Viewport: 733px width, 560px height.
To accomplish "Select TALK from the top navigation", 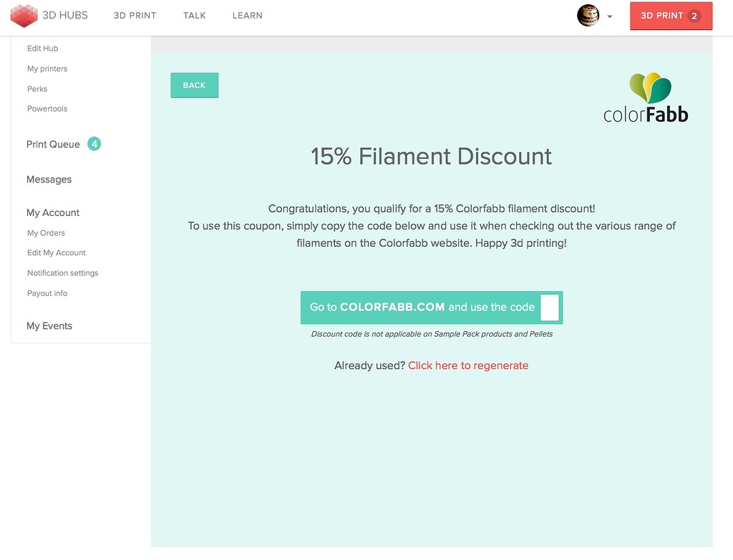I will (194, 15).
